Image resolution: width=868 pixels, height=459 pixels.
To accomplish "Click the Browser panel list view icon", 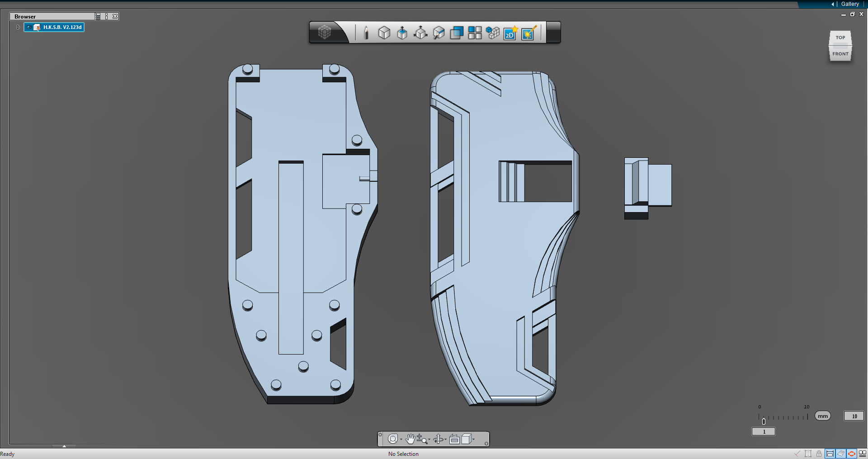I will 98,16.
